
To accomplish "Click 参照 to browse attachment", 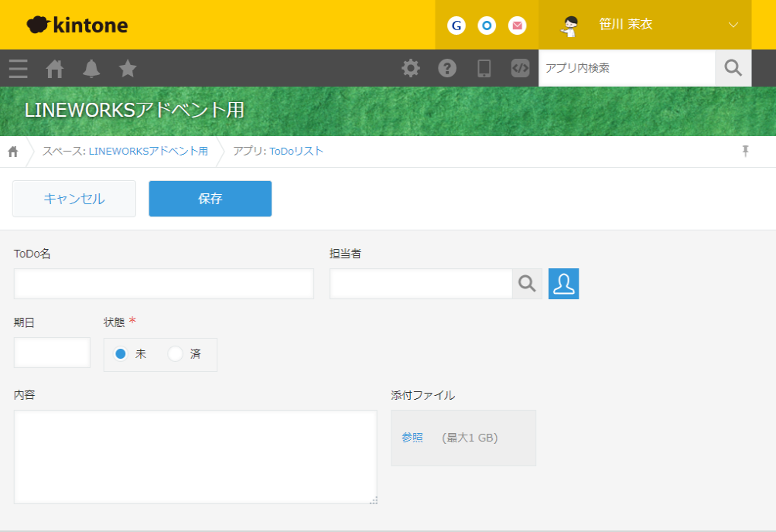I will click(412, 438).
